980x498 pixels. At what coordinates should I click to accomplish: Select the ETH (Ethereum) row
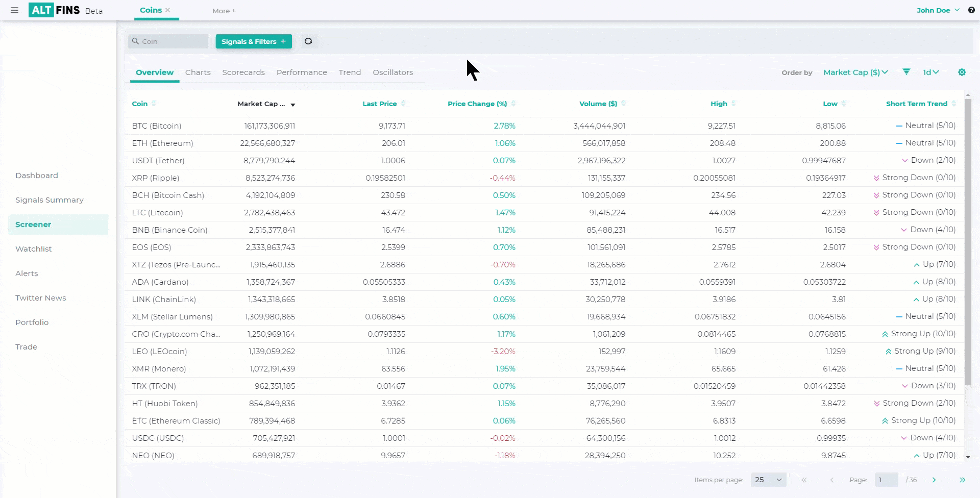pos(544,143)
